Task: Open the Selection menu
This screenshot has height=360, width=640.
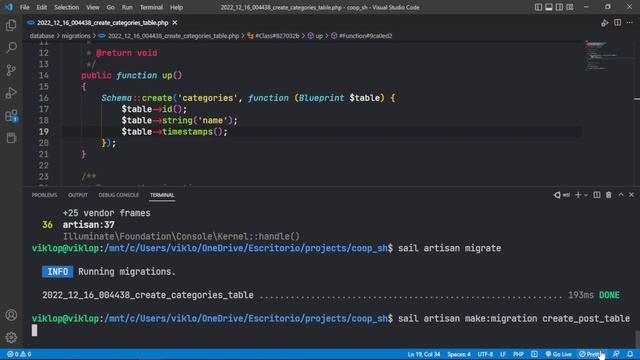Action: pyautogui.click(x=67, y=7)
